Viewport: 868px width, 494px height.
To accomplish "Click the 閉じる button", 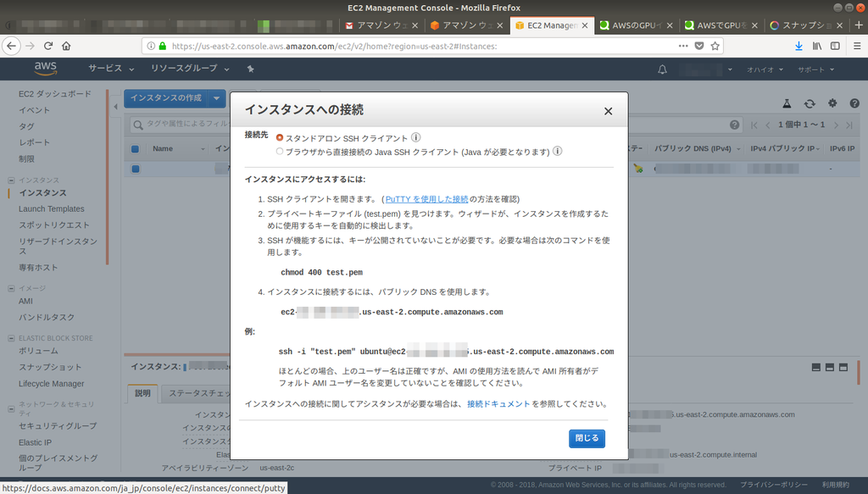I will 587,438.
